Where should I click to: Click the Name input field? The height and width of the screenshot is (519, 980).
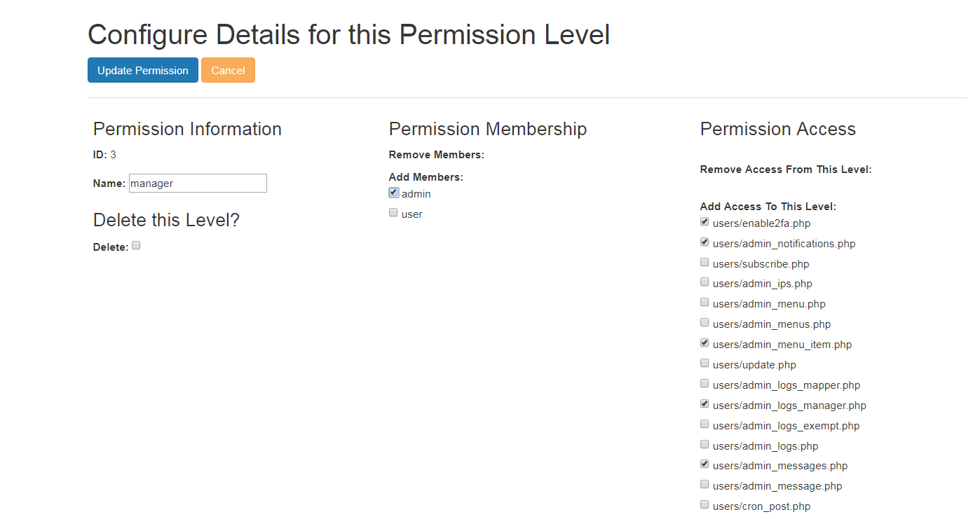198,183
